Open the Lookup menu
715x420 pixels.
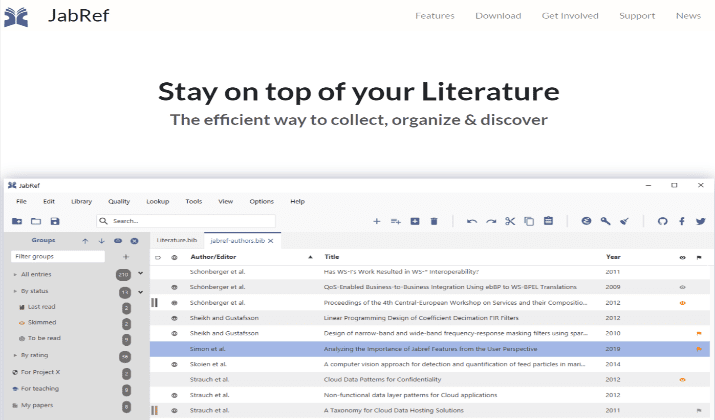point(158,202)
